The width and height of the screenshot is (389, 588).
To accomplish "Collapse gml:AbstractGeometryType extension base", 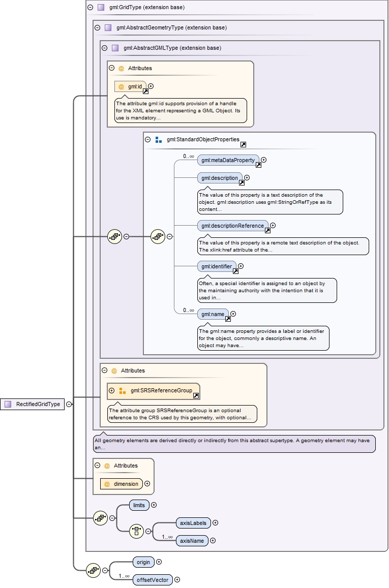I will tap(98, 27).
